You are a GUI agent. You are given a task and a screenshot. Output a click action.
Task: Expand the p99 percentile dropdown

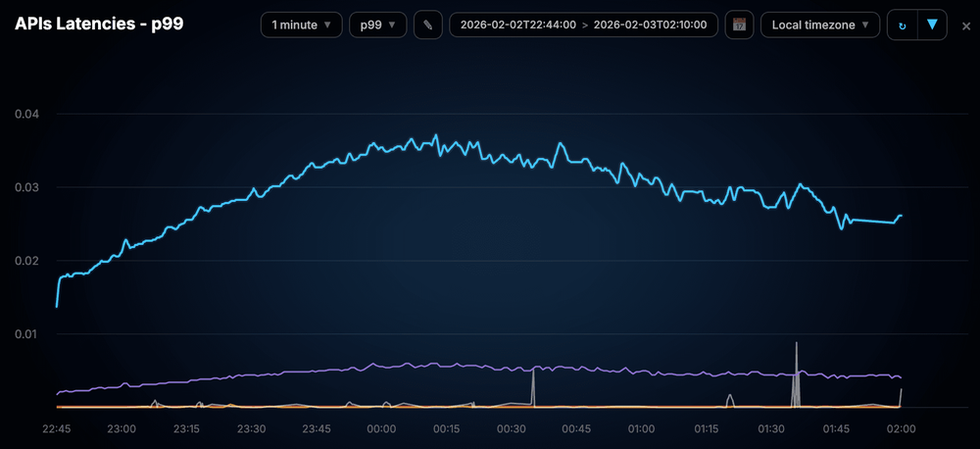pyautogui.click(x=377, y=25)
